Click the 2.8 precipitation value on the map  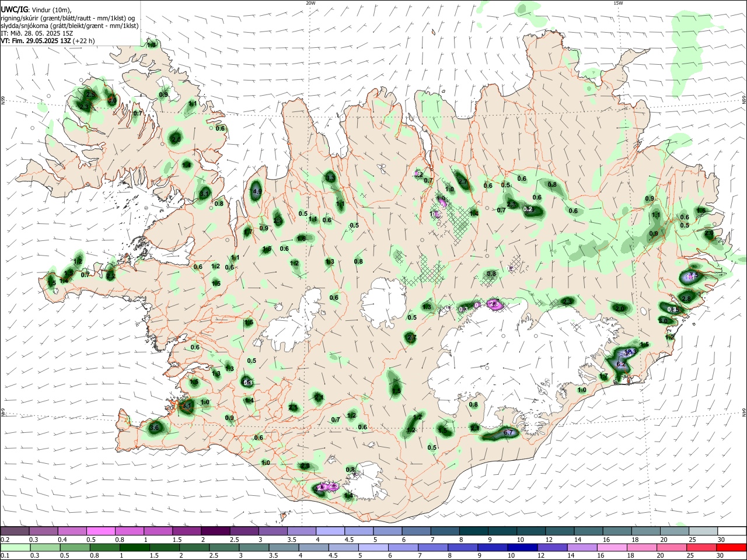pos(686,299)
